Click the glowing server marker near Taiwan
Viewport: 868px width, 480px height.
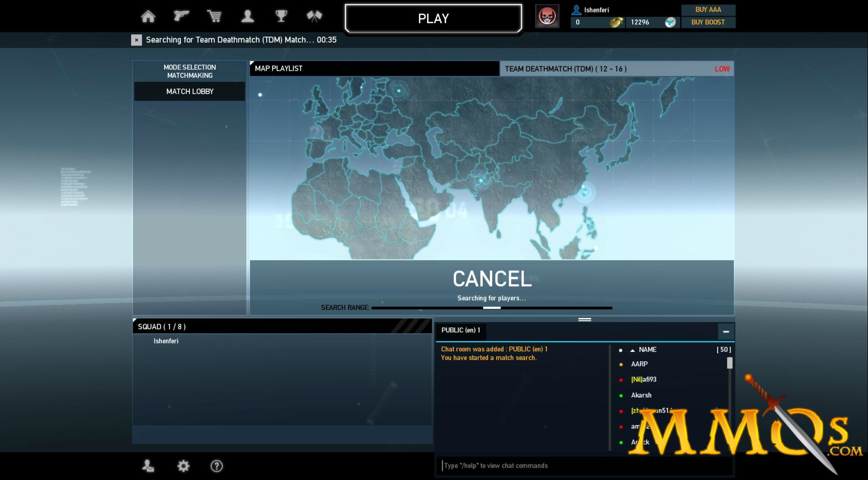tap(584, 192)
